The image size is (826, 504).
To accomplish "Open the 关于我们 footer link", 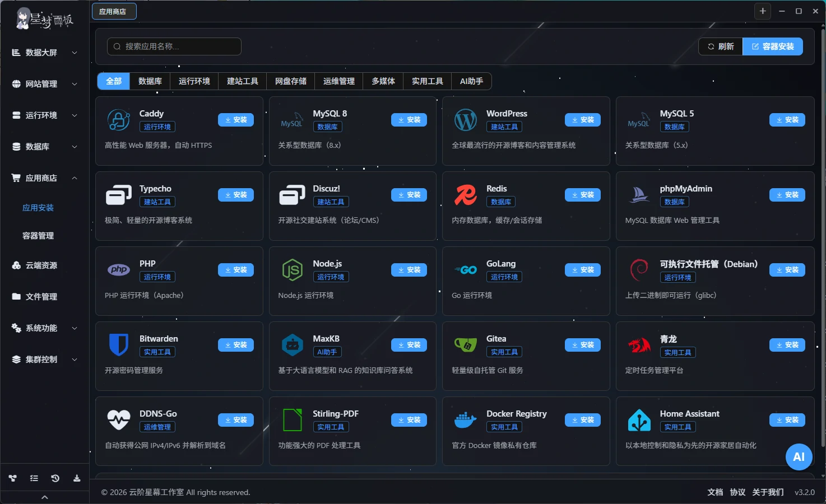I will tap(768, 492).
